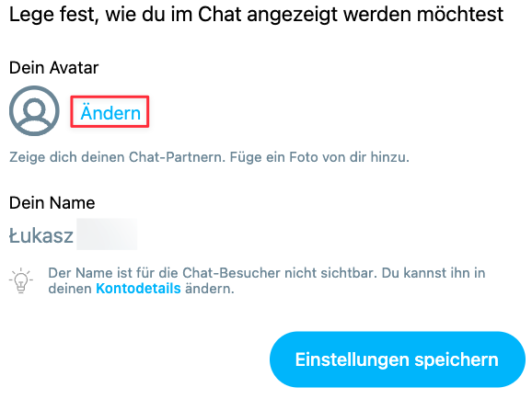Click the Dein Avatar label
The image size is (532, 399).
pyautogui.click(x=54, y=67)
